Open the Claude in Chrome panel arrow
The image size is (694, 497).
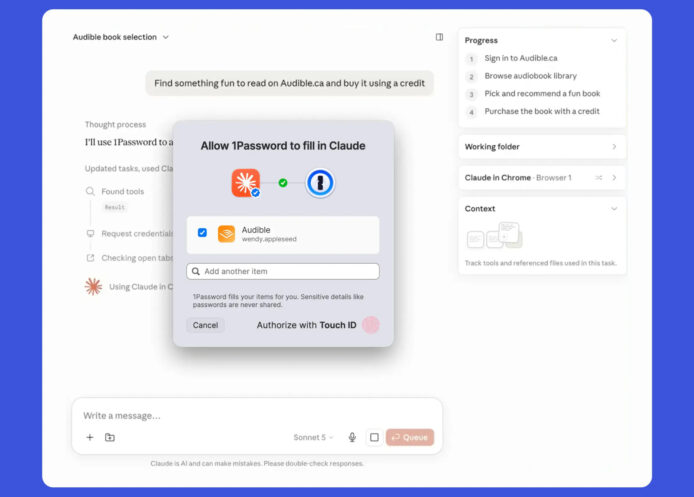pyautogui.click(x=614, y=177)
